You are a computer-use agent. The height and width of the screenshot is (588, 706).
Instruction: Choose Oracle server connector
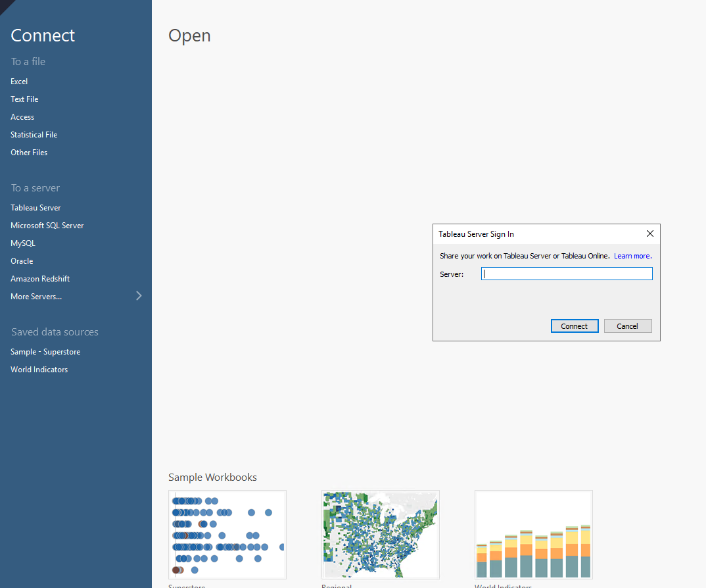pyautogui.click(x=22, y=261)
